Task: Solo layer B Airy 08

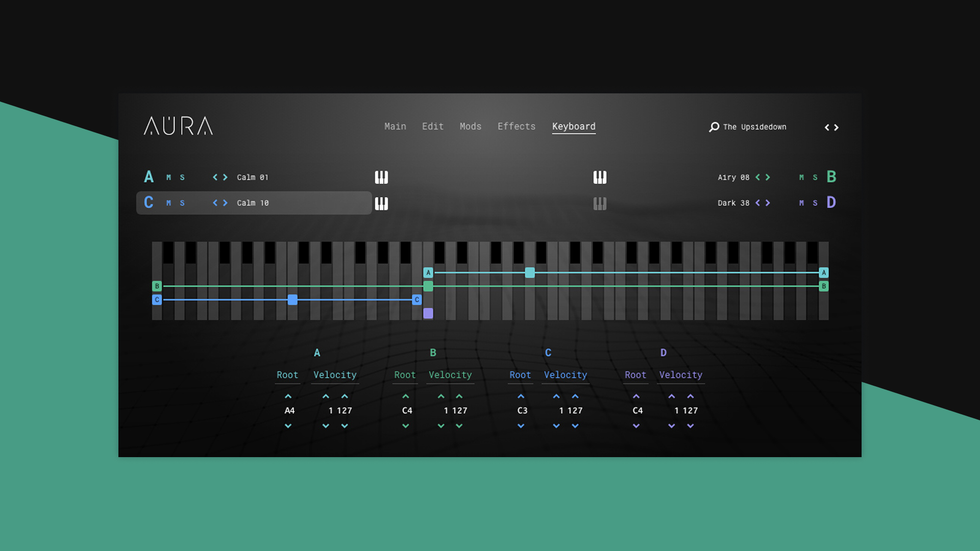Action: click(815, 177)
